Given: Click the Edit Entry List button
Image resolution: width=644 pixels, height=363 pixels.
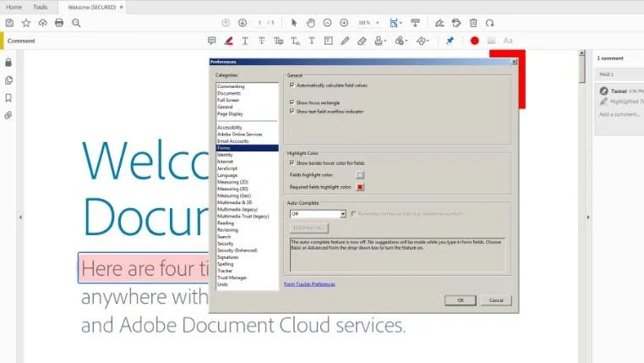Looking at the screenshot, I should tap(309, 228).
